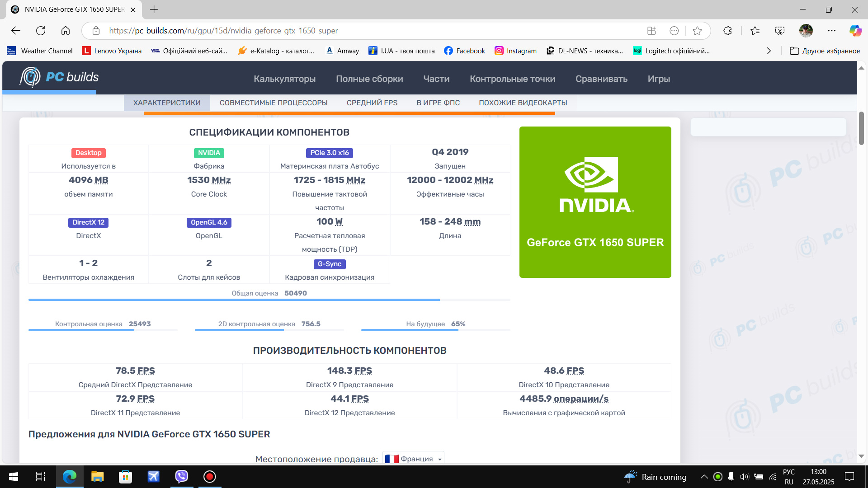Click the На будущее 65% progress bar
This screenshot has height=488, width=868.
436,330
